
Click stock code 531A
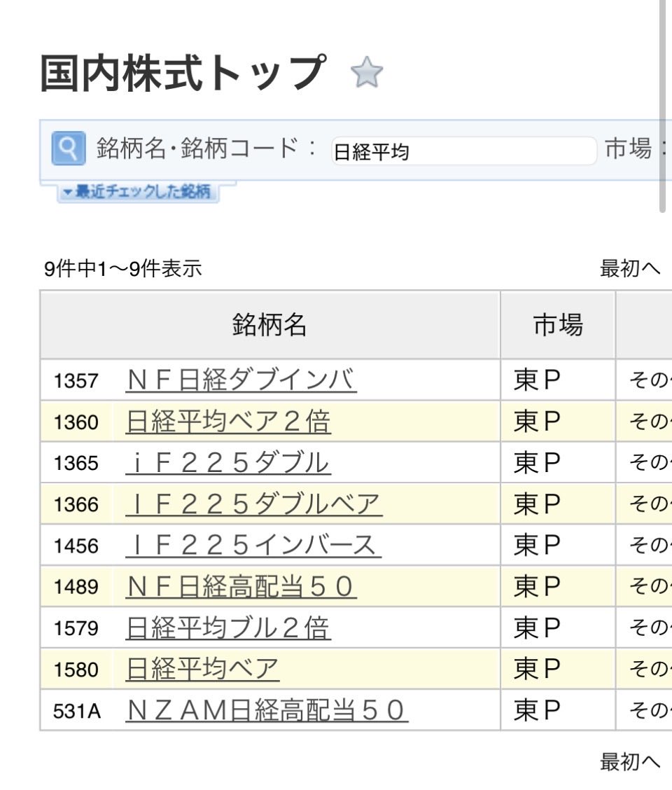(77, 712)
